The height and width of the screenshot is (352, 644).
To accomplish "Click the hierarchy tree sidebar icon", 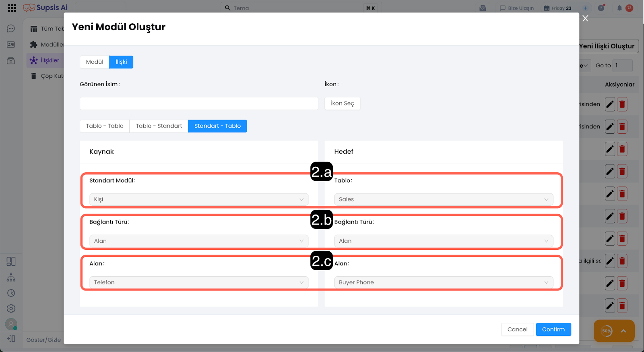I will coord(11,277).
